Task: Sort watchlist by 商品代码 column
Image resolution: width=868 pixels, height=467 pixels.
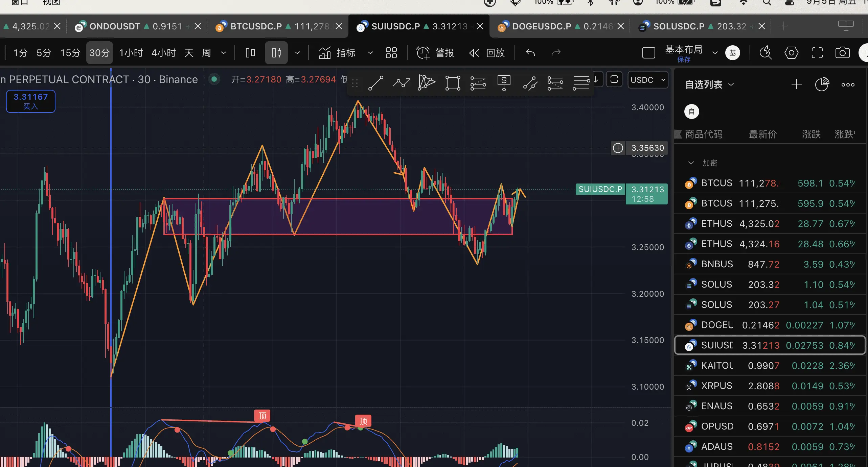Action: [x=704, y=134]
